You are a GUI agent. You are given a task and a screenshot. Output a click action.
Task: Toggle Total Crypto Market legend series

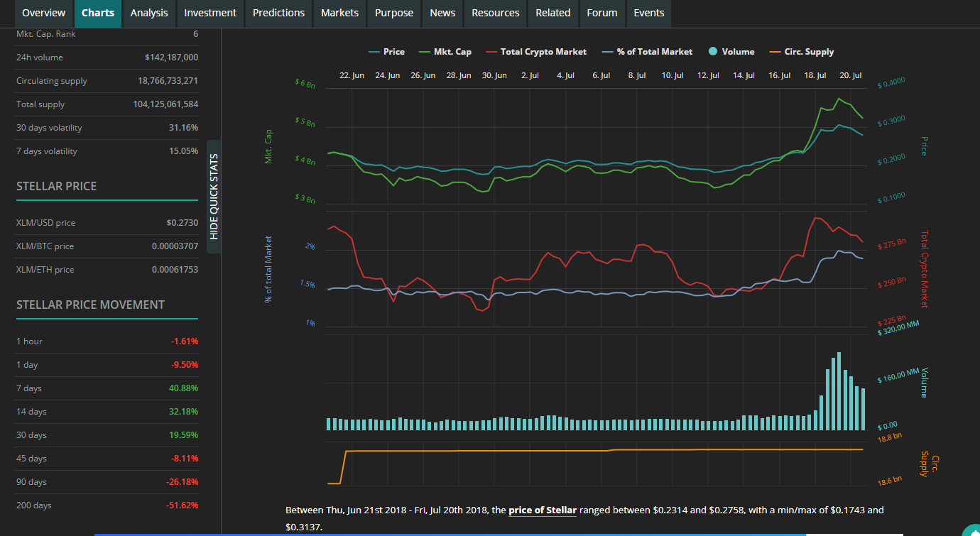pyautogui.click(x=536, y=52)
